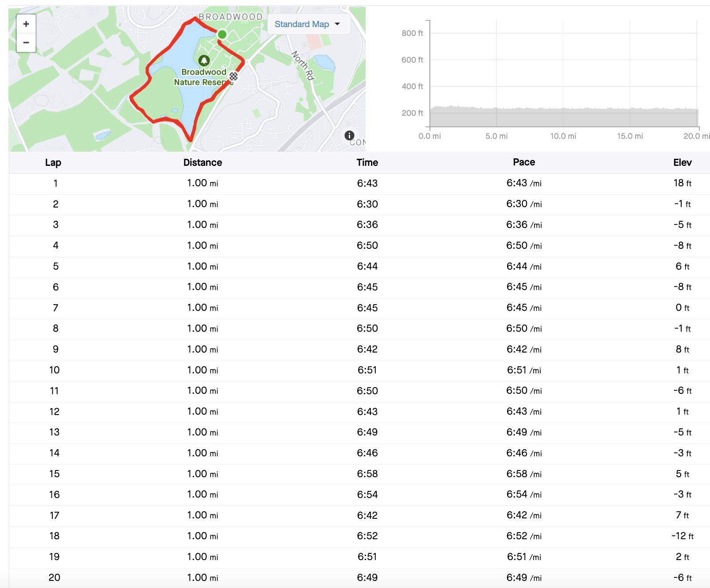The height and width of the screenshot is (588, 710).
Task: Click the elevation chart at 5.0 mi
Action: tap(496, 111)
